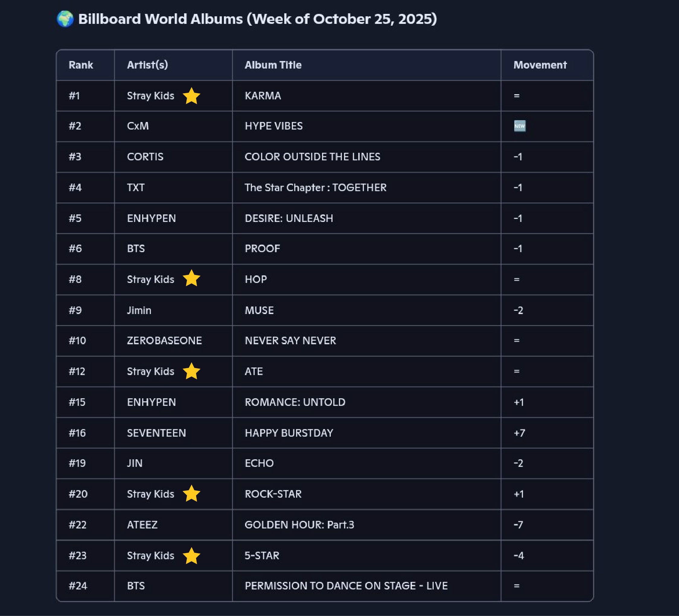Select the COLOR OUTSIDE THE LINES album title
This screenshot has height=616, width=679.
click(312, 157)
